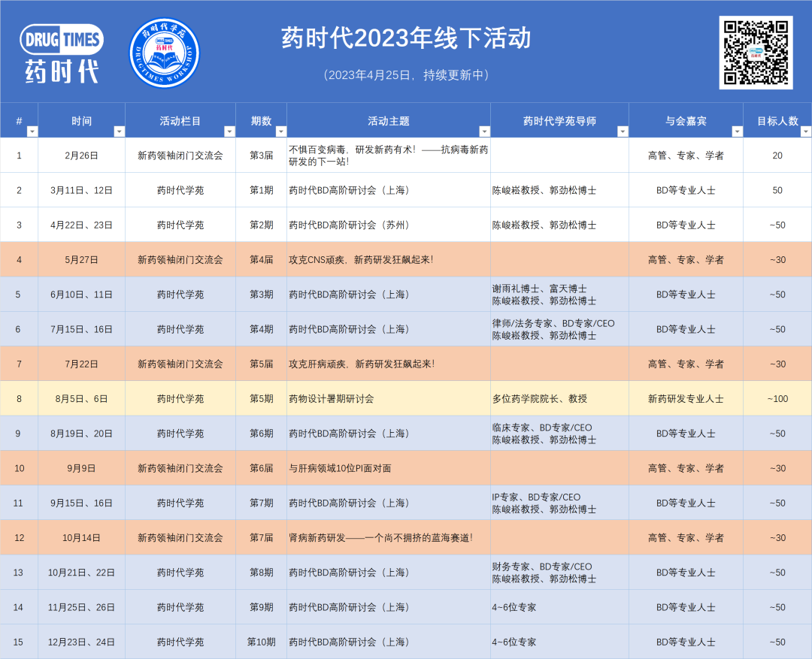This screenshot has height=659, width=812.
Task: Select the target count cell 20
Action: click(x=777, y=156)
